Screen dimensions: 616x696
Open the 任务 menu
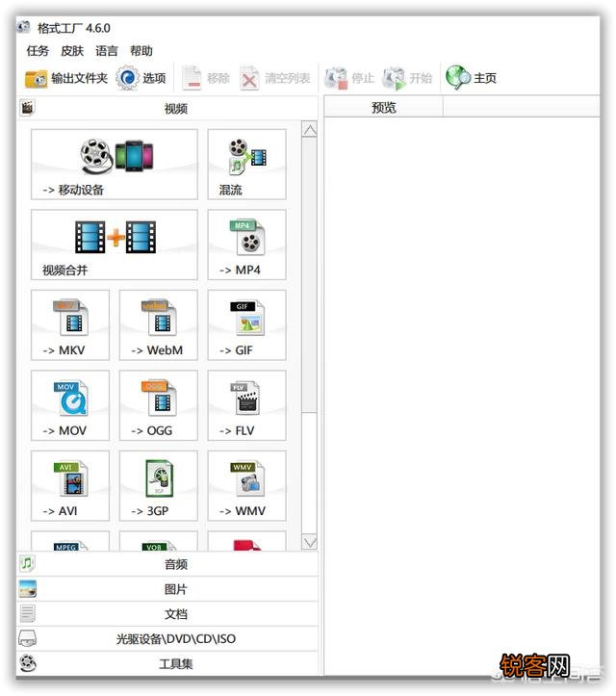pyautogui.click(x=38, y=51)
